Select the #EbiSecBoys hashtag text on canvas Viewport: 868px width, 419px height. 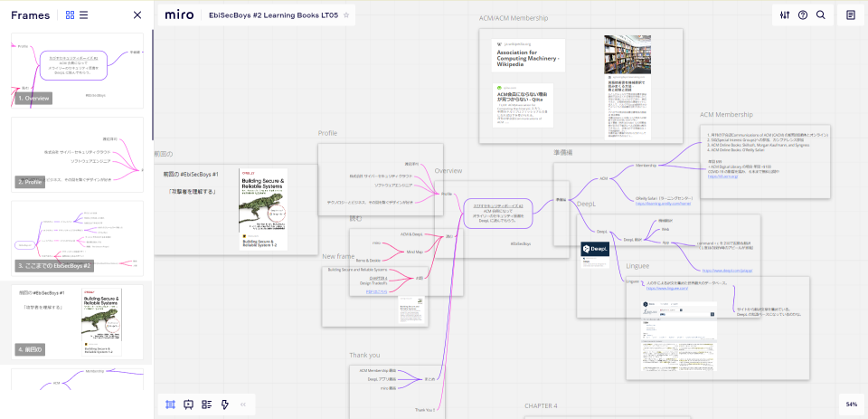click(521, 243)
